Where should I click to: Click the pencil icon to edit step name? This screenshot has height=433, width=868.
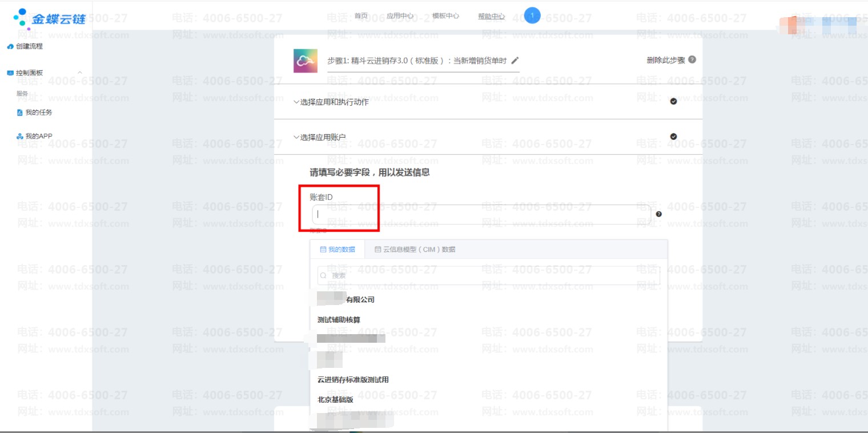click(x=515, y=61)
